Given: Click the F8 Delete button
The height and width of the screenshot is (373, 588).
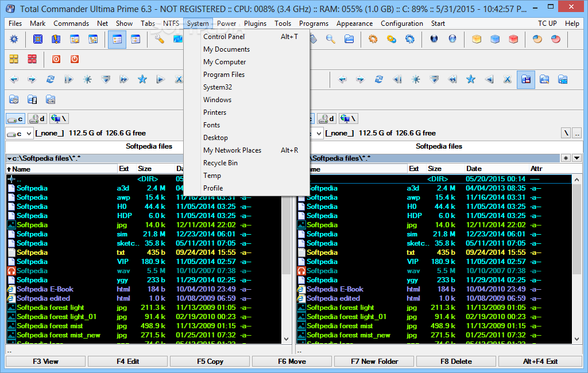Looking at the screenshot, I should coord(456,362).
